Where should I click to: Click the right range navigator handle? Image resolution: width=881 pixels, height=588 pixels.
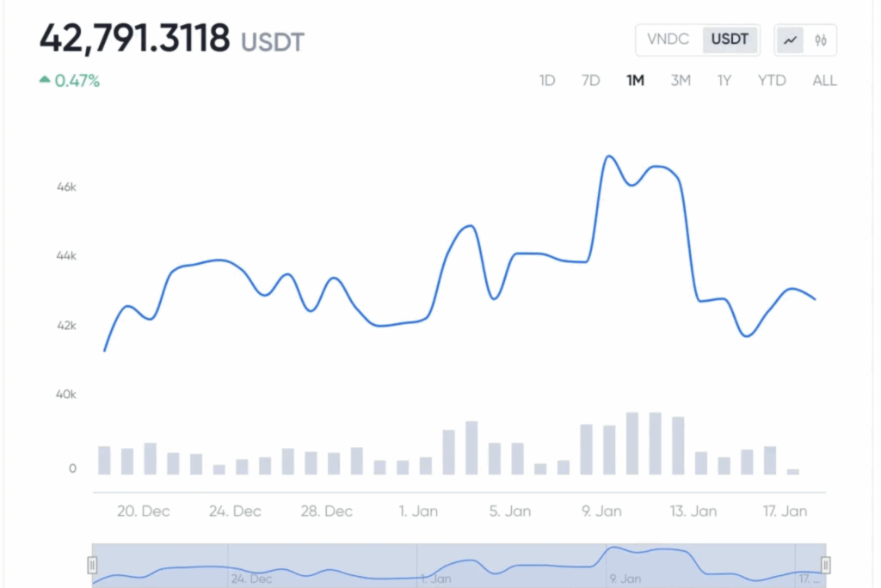(826, 565)
